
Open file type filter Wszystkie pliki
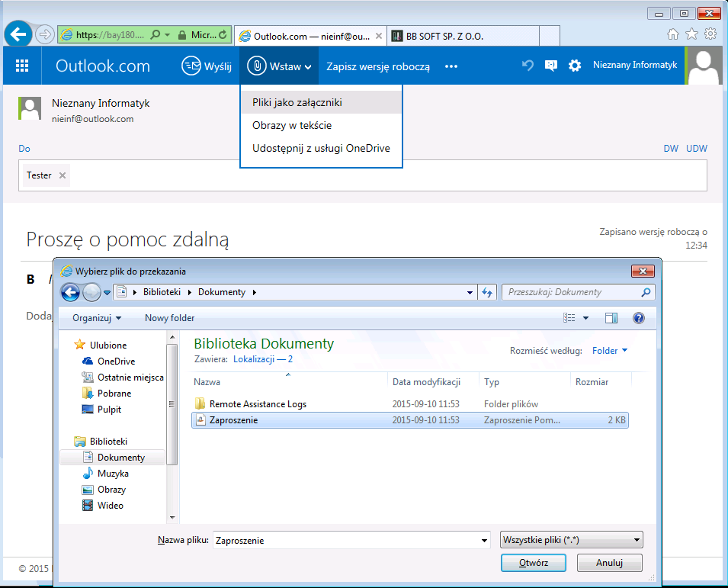(571, 540)
